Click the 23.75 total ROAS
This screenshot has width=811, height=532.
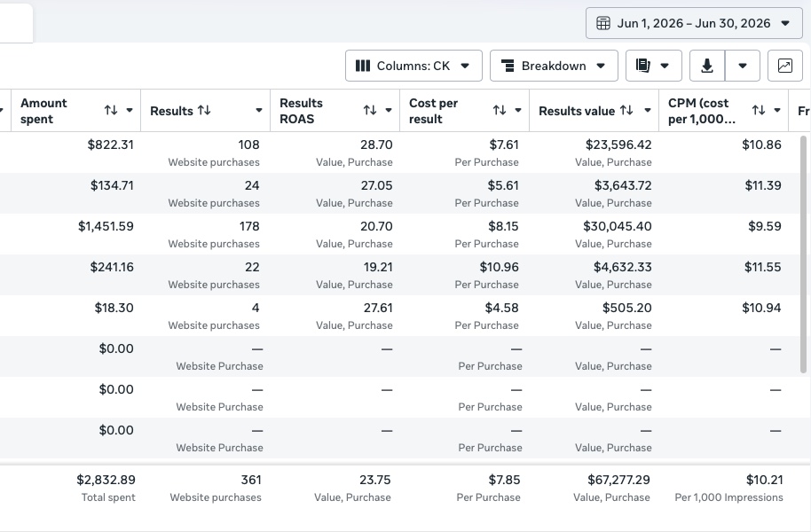click(x=375, y=480)
